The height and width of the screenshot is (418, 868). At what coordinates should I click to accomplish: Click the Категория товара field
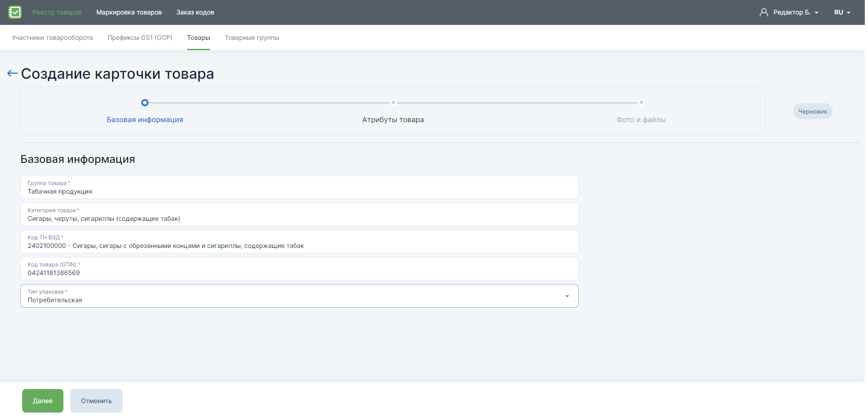tap(299, 214)
